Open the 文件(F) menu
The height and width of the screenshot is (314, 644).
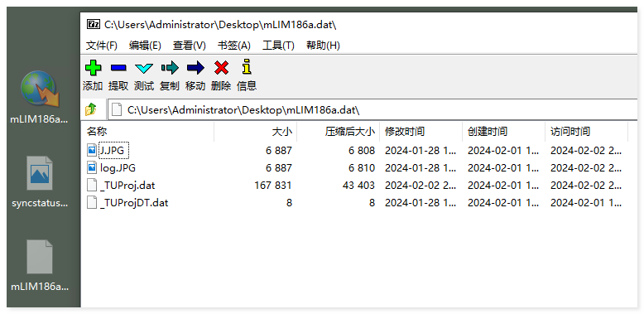(x=102, y=46)
